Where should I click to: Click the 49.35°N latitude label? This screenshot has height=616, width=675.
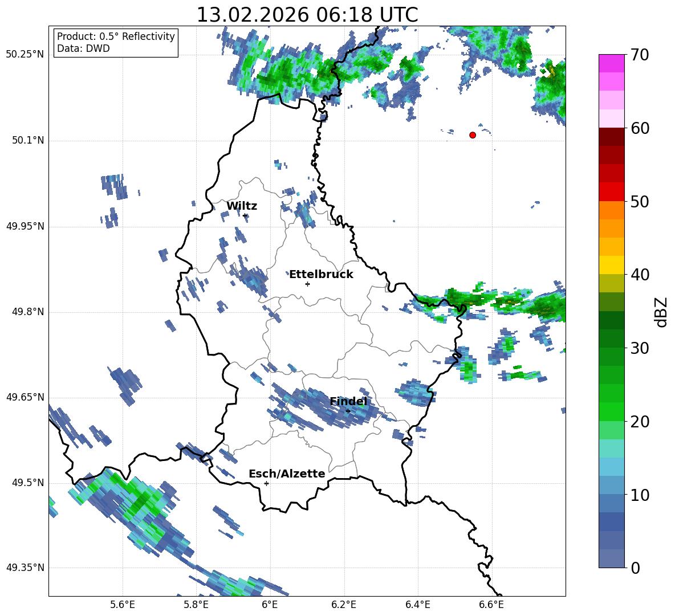coord(26,568)
